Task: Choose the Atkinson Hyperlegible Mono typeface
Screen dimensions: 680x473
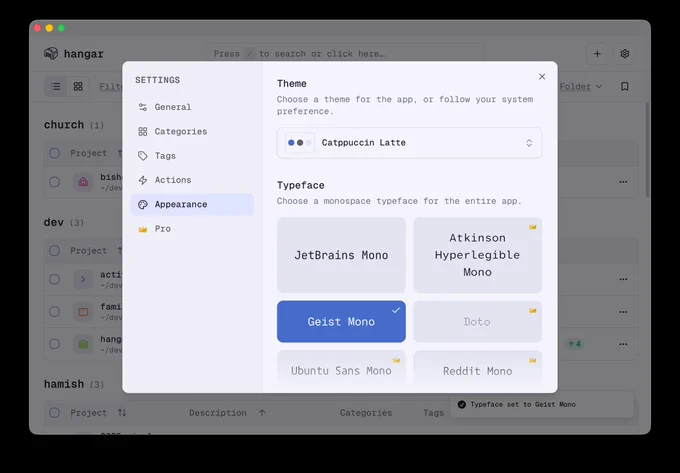Action: point(477,255)
